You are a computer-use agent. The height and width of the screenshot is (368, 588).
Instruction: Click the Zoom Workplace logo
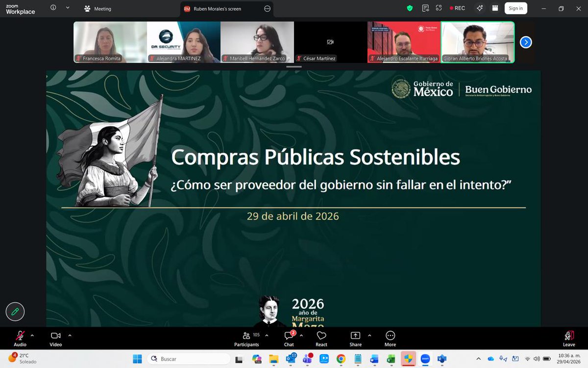[20, 9]
